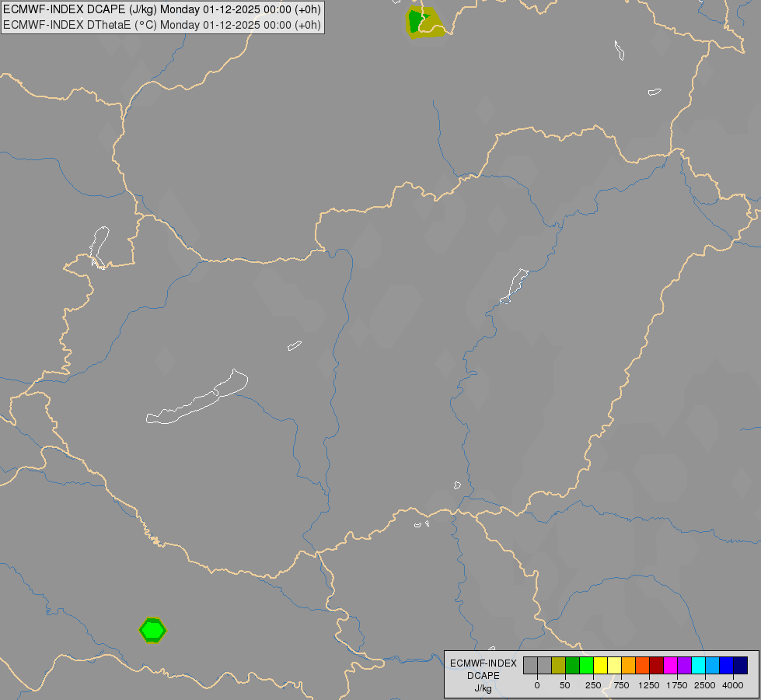Viewport: 761px width, 700px height.
Task: Click the legend's DCAPE label
Action: (x=483, y=676)
